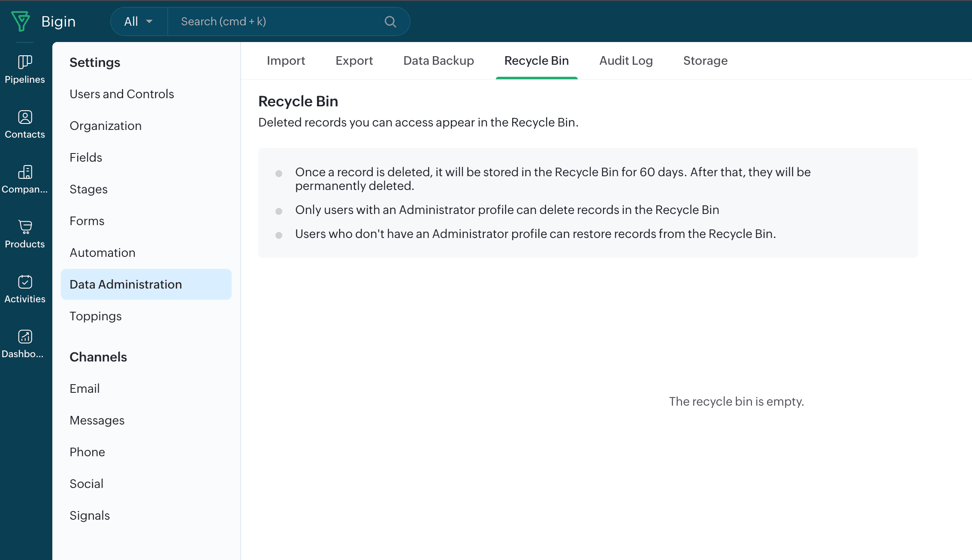Screen dimensions: 972x560
Task: Focus the Search (cmd + k) field
Action: click(x=275, y=21)
